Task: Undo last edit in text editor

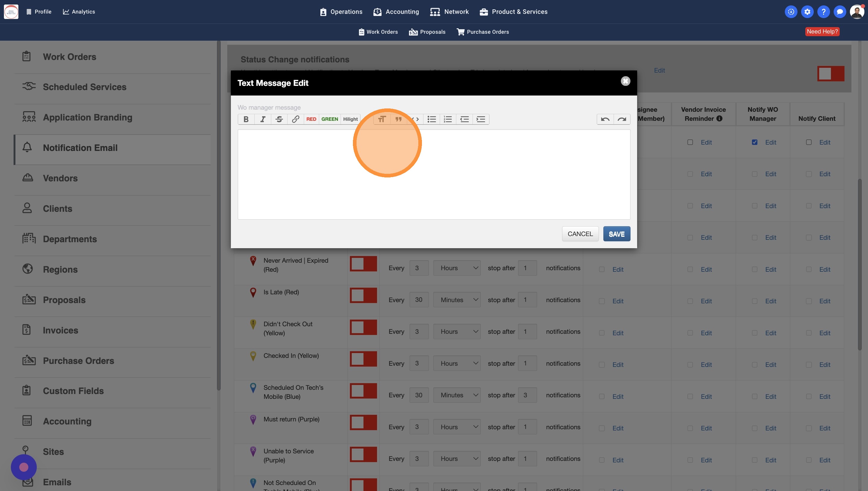Action: point(605,119)
